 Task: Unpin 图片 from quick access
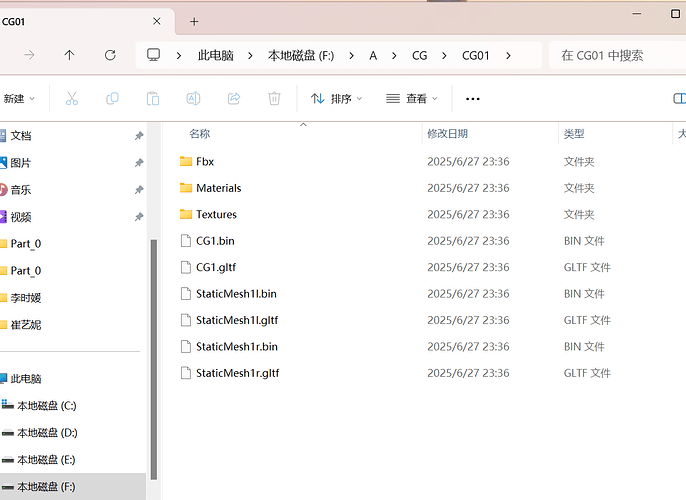(139, 163)
